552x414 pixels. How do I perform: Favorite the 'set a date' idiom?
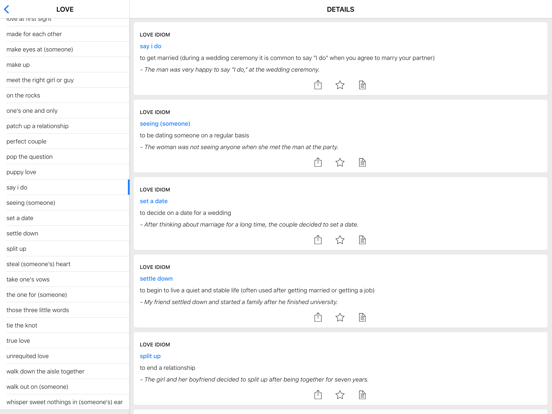tap(340, 240)
